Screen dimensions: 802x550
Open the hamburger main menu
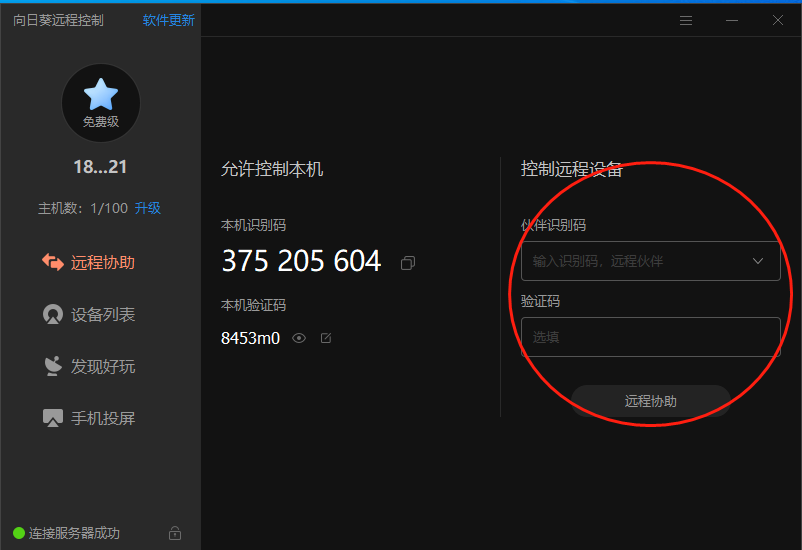click(686, 20)
